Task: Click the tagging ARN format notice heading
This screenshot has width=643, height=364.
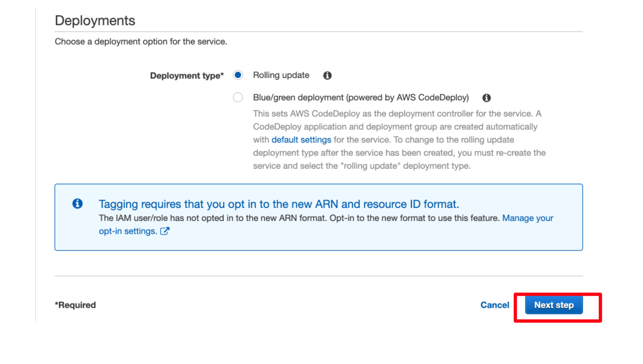Action: 279,204
